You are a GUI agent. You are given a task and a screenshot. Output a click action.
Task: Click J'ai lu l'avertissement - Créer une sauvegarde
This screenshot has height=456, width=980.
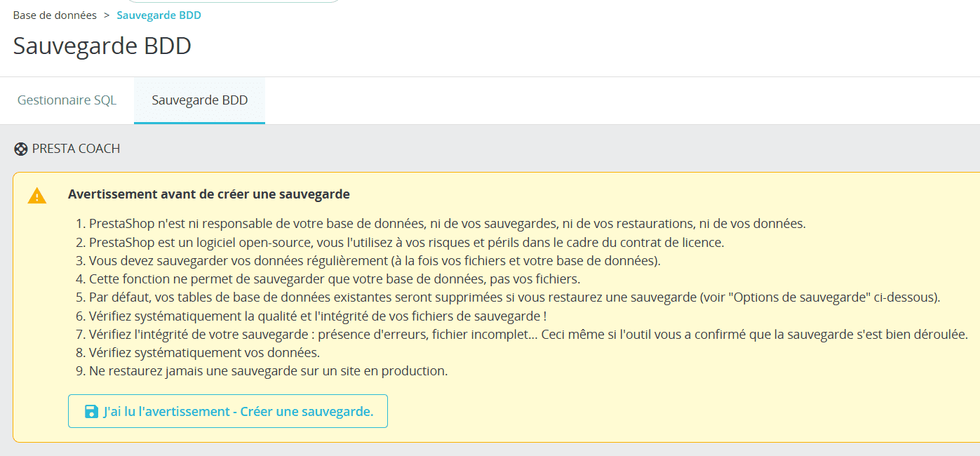click(x=228, y=411)
